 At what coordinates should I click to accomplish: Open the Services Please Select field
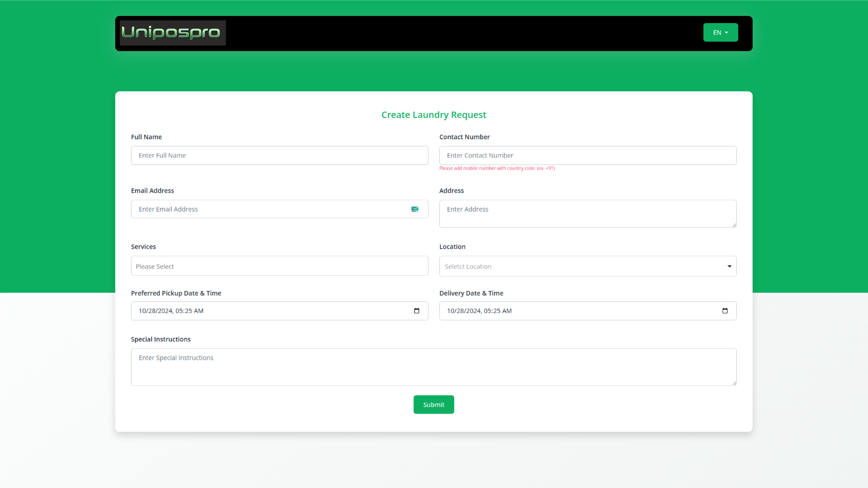point(279,266)
